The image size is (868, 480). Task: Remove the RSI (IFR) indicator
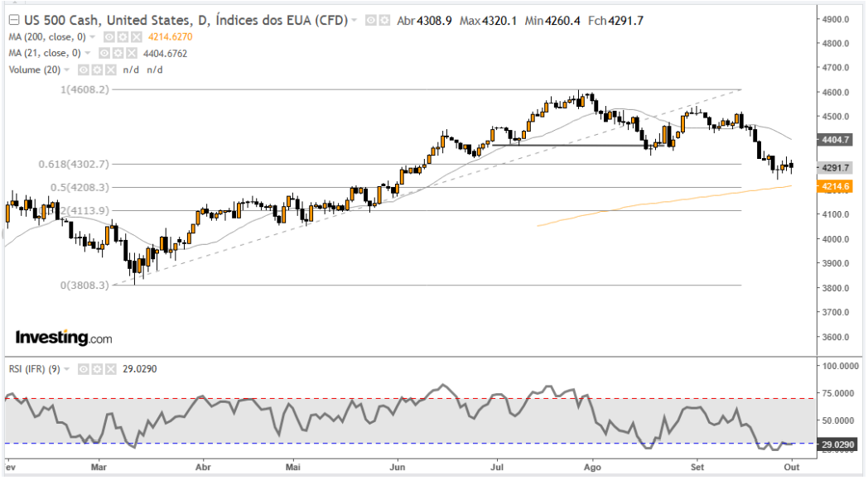[x=109, y=368]
